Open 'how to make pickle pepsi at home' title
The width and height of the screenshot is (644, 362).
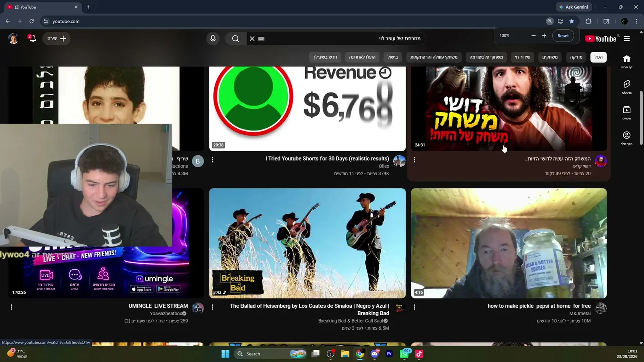[539, 306]
